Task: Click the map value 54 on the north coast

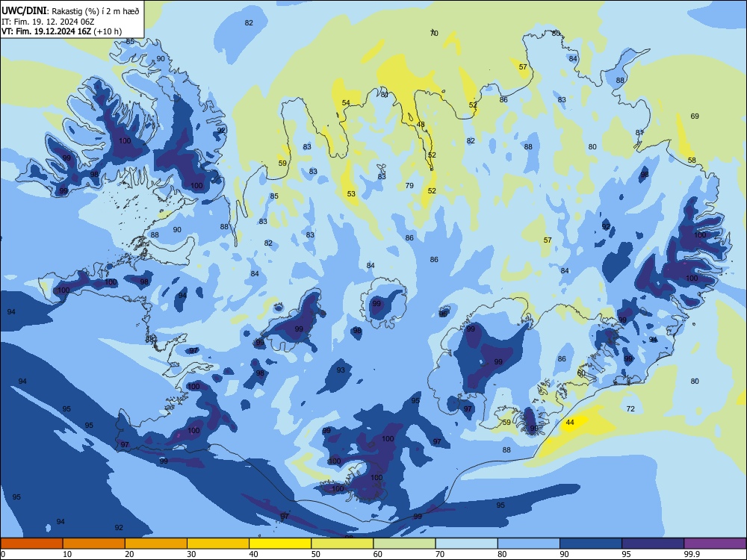Action: click(346, 102)
